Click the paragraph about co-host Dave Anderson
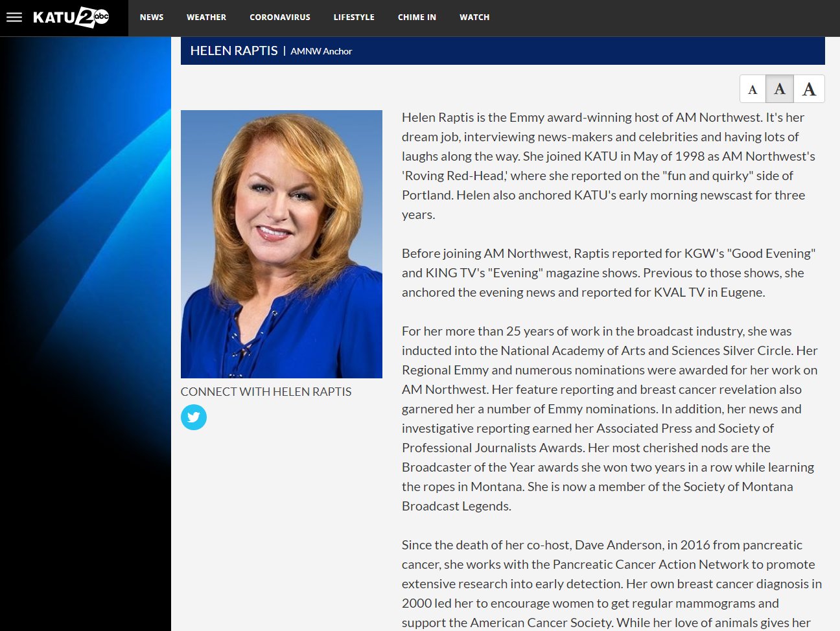 click(x=609, y=584)
